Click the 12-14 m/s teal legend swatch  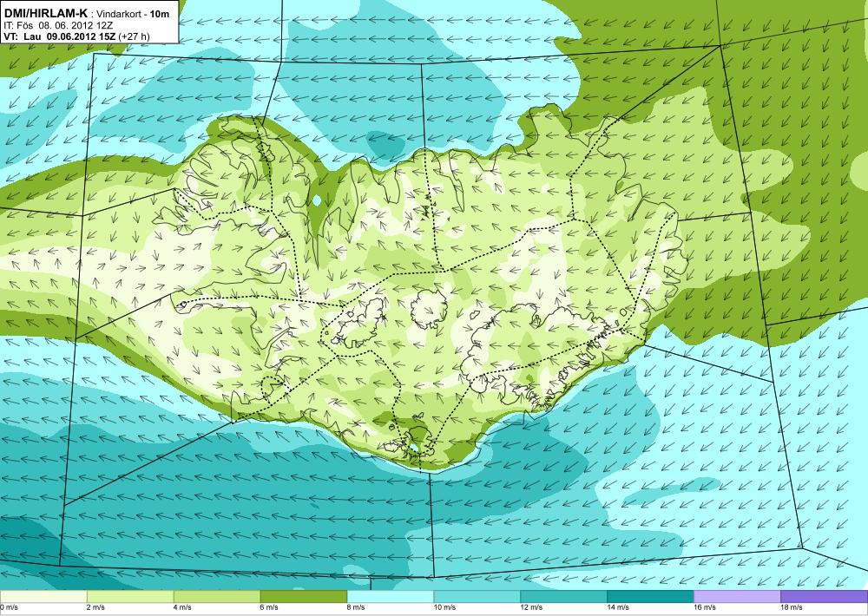click(563, 597)
